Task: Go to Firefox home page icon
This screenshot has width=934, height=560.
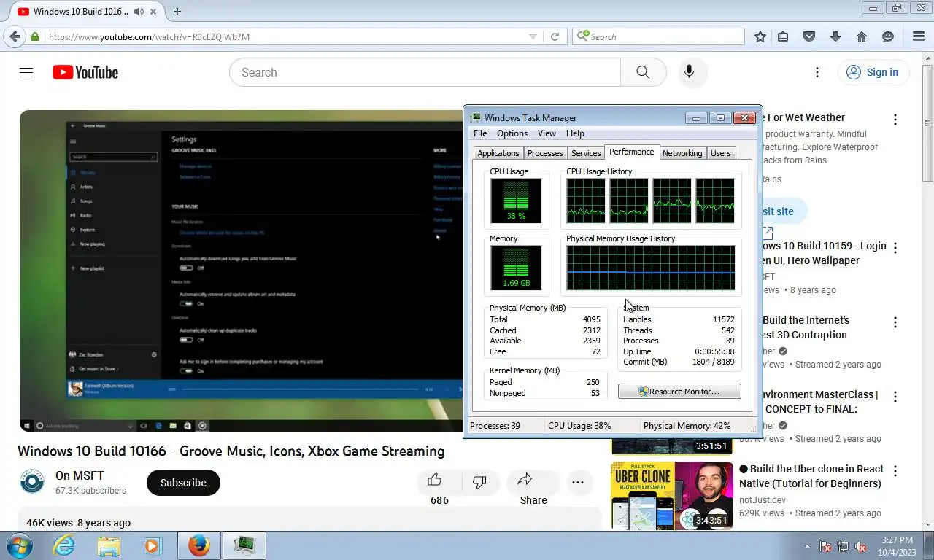Action: [x=862, y=36]
